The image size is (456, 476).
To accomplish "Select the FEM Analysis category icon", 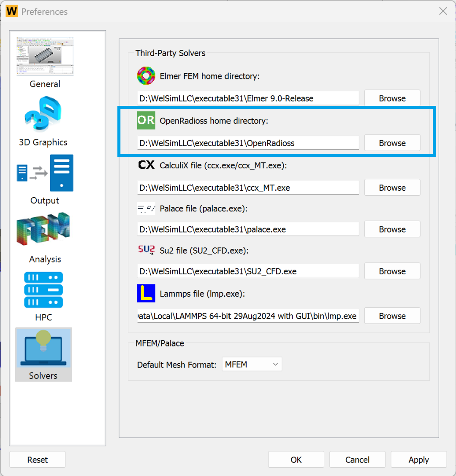I will (43, 228).
